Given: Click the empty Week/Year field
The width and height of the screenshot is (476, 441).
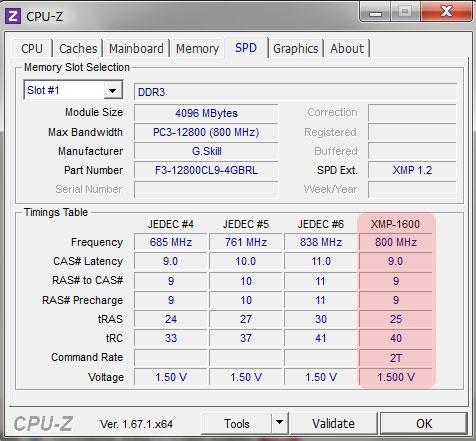Looking at the screenshot, I should point(412,189).
